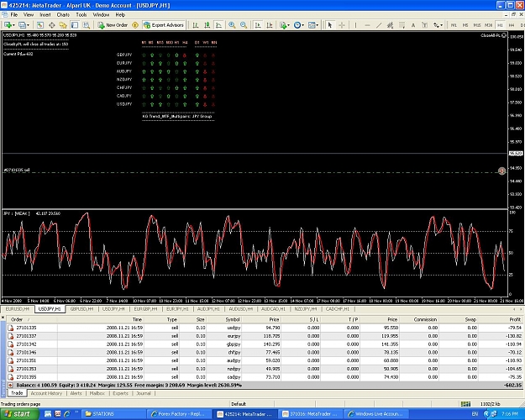Viewport: 525px width, 420px height.
Task: Switch chart to line chart icon
Action: pyautogui.click(x=218, y=25)
